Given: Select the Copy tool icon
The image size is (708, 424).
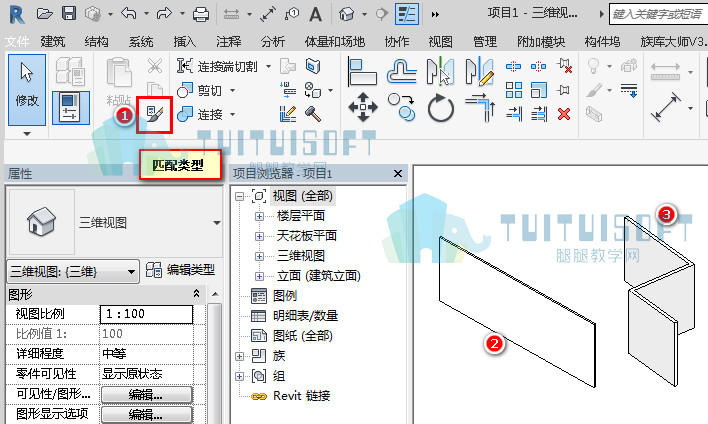Looking at the screenshot, I should pyautogui.click(x=401, y=107).
